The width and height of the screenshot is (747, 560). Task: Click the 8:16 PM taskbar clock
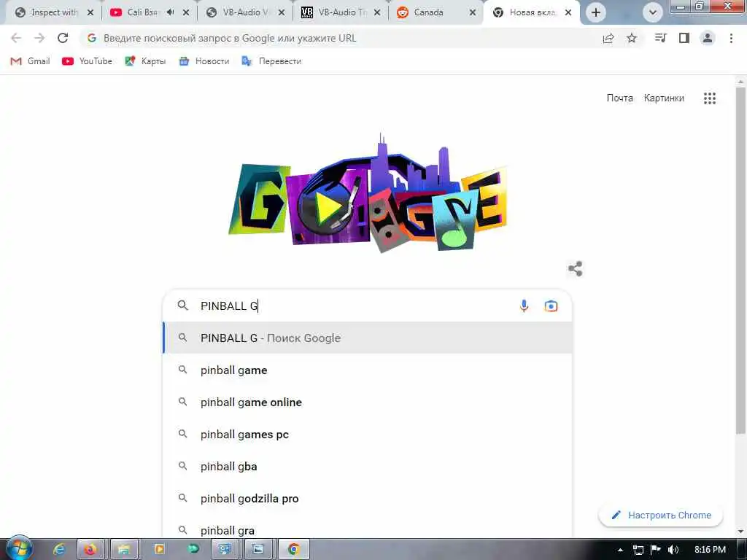pos(710,550)
